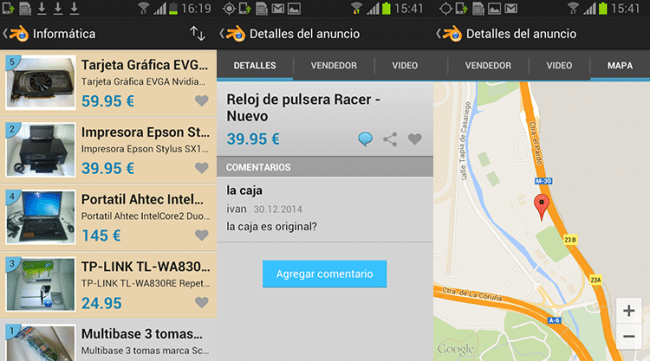
Task: Open VIDEO tab in middle screen
Action: pos(405,65)
